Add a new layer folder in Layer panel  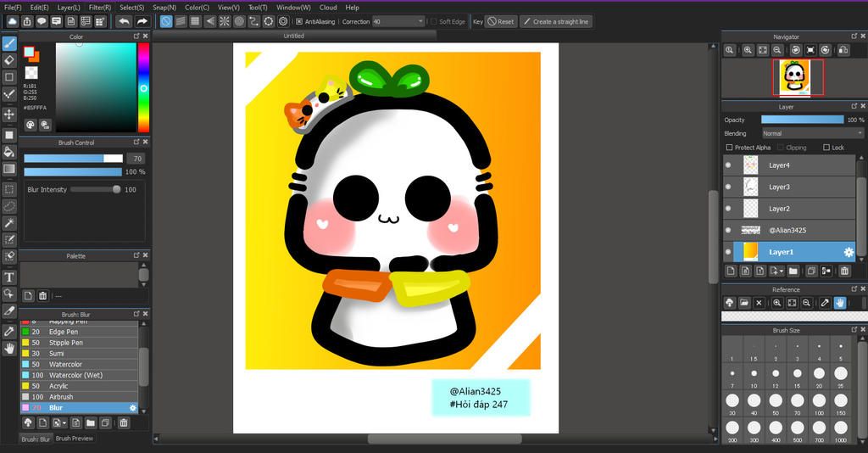(x=793, y=271)
